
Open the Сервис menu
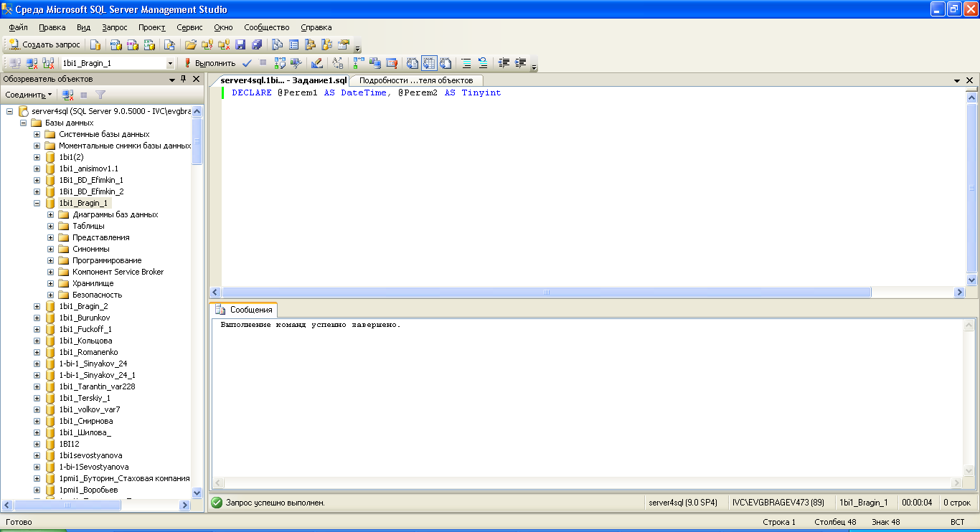click(x=189, y=27)
